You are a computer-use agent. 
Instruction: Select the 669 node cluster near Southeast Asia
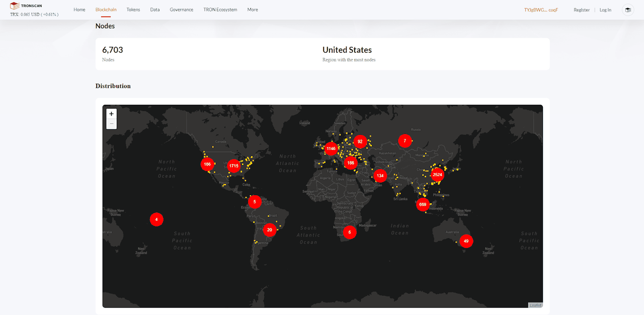tap(423, 204)
